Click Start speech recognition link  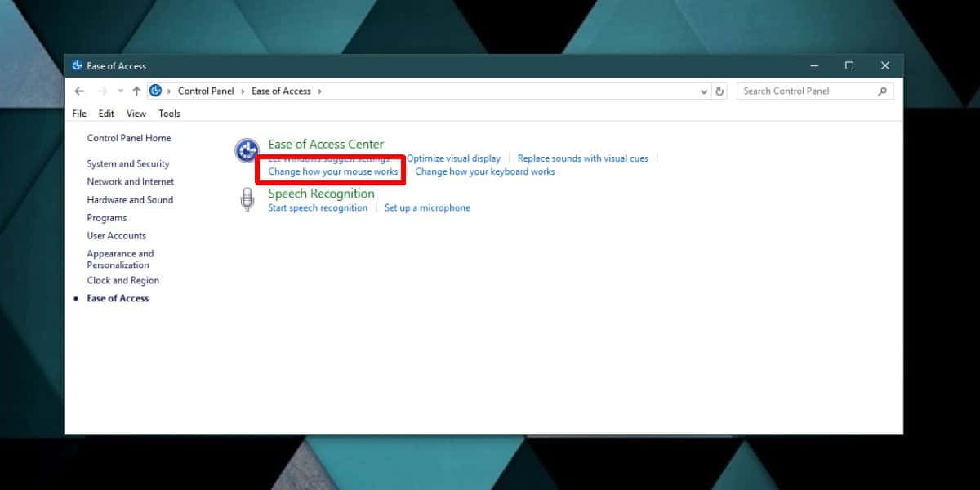pyautogui.click(x=318, y=208)
